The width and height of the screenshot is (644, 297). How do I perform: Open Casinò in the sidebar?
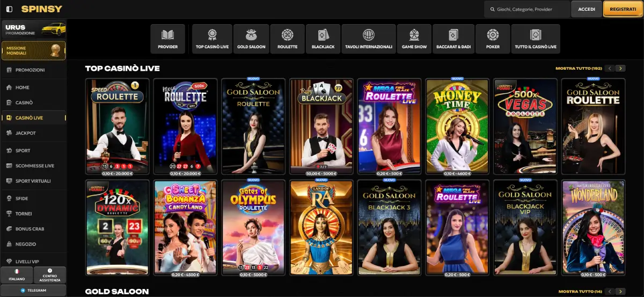pos(33,102)
